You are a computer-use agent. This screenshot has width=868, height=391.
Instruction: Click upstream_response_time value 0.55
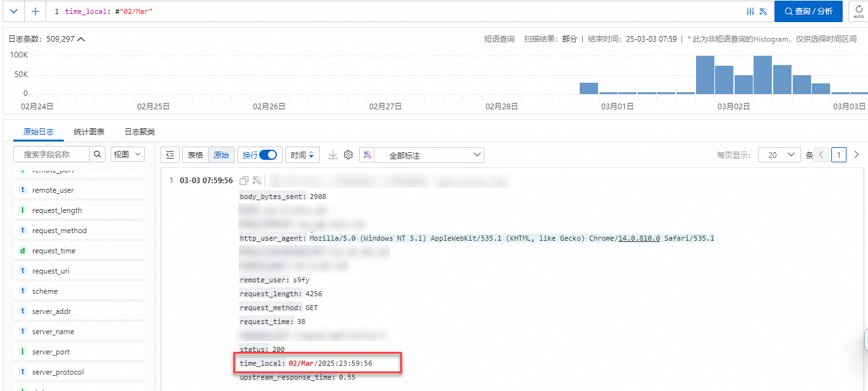[x=347, y=377]
